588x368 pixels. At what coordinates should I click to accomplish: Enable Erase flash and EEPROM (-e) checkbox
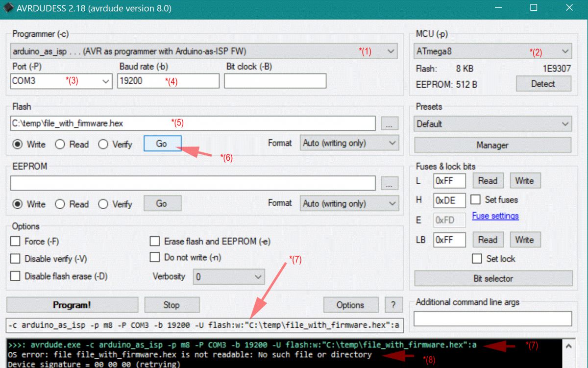155,241
